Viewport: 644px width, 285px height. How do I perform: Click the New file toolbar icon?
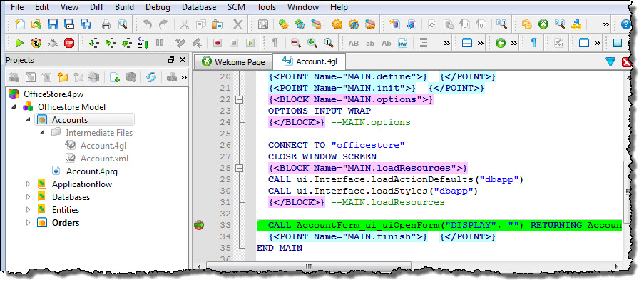[19, 25]
